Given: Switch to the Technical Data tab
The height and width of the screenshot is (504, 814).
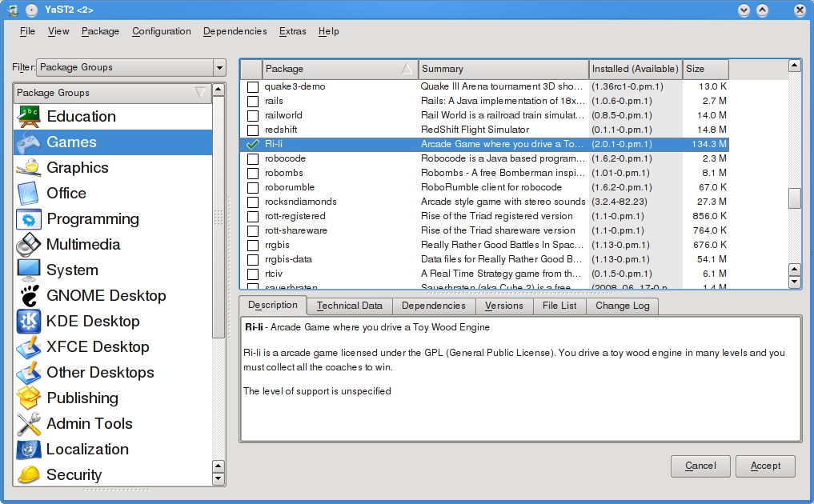Looking at the screenshot, I should pyautogui.click(x=349, y=306).
